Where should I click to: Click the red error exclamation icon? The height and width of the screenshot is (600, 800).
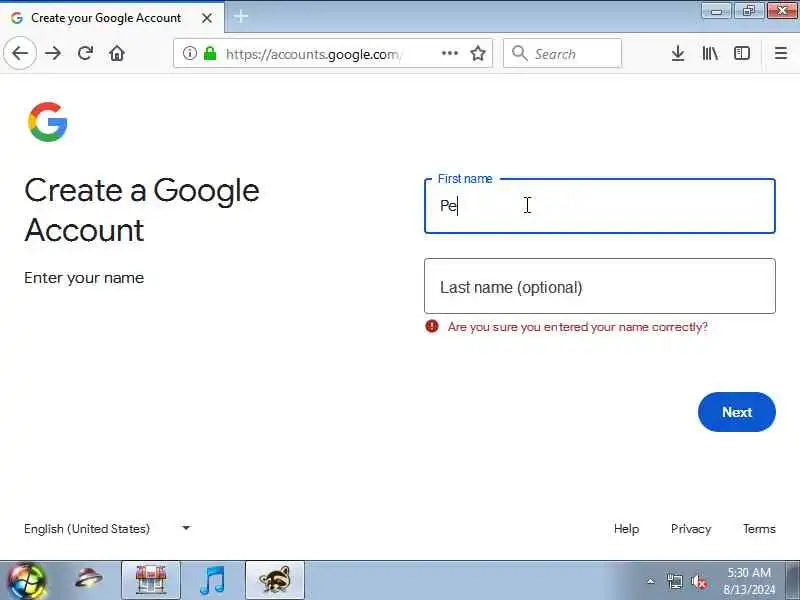pyautogui.click(x=432, y=326)
